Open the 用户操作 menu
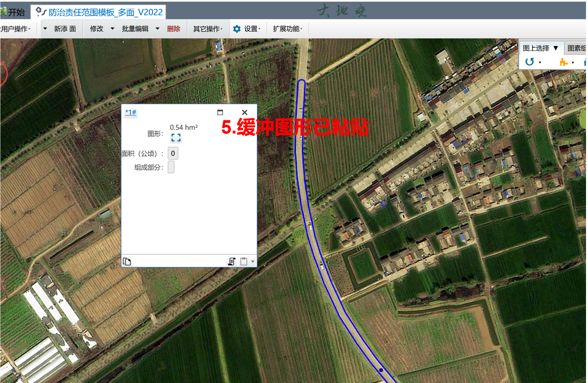 coord(15,29)
